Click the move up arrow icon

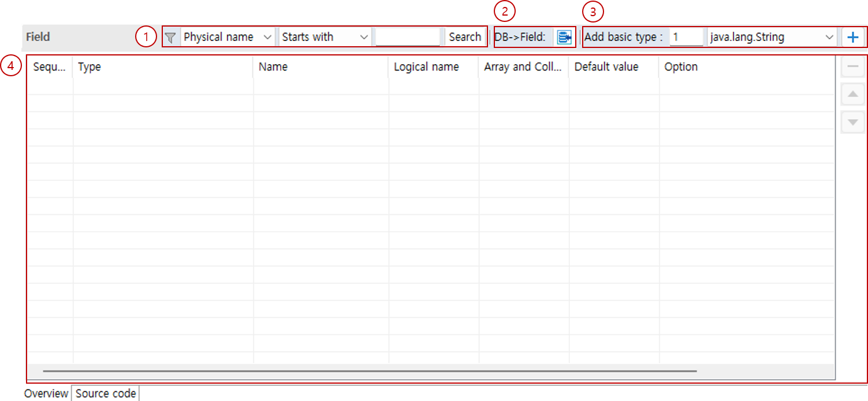852,95
